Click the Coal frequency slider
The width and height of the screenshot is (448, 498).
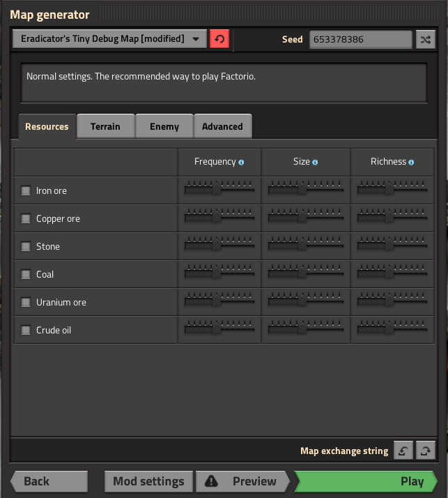(x=219, y=271)
